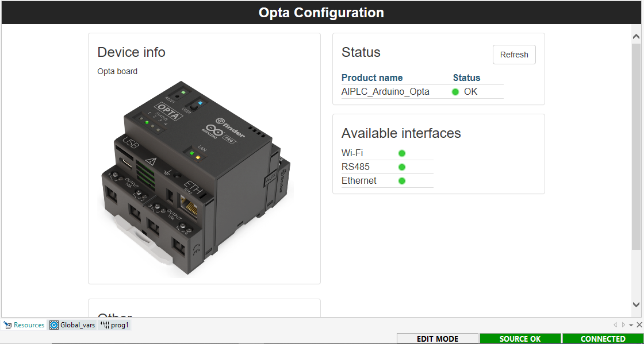Click the EDIT MODE status box

pos(438,339)
